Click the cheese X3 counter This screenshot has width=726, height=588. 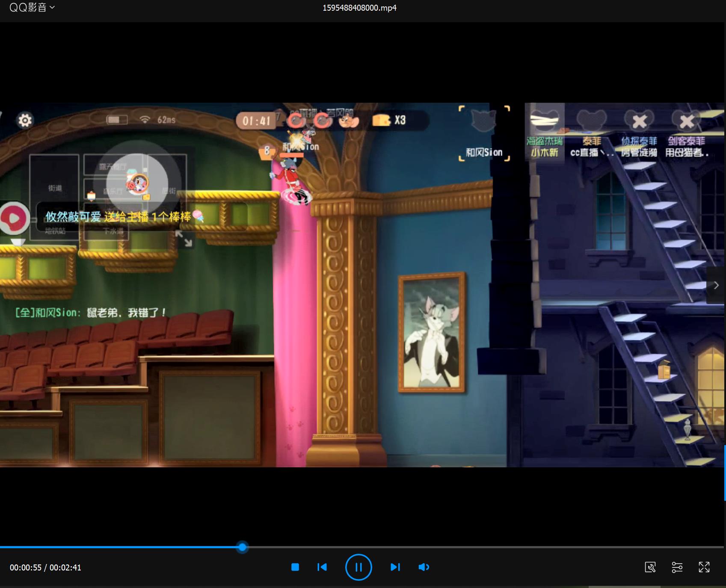tap(388, 120)
